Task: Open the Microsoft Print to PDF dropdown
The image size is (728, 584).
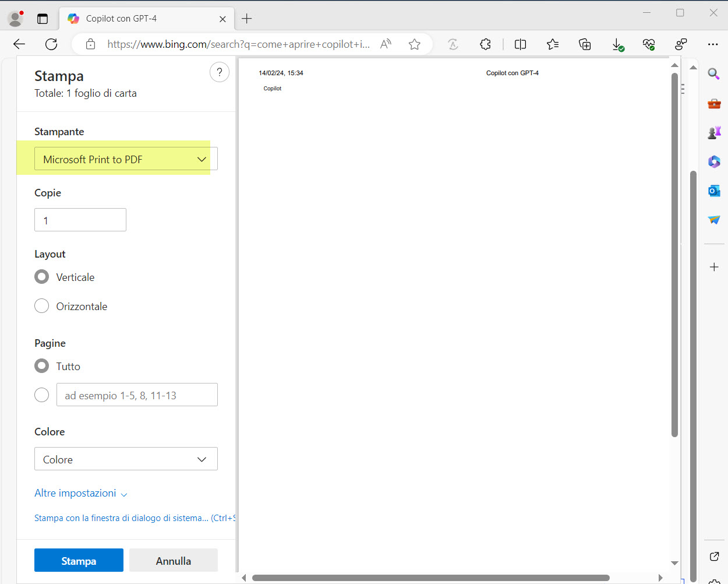Action: pyautogui.click(x=126, y=159)
